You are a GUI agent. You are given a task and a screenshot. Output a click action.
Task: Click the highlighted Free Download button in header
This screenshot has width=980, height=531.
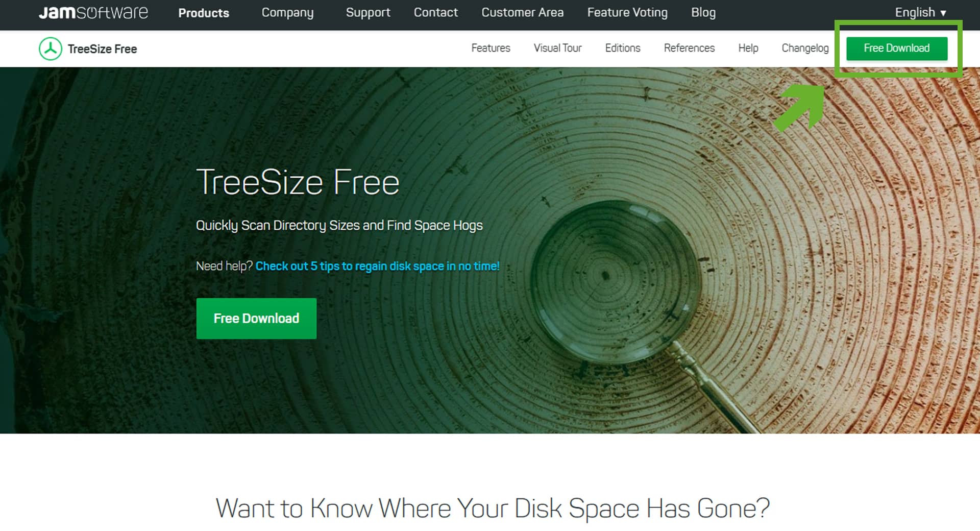(897, 49)
